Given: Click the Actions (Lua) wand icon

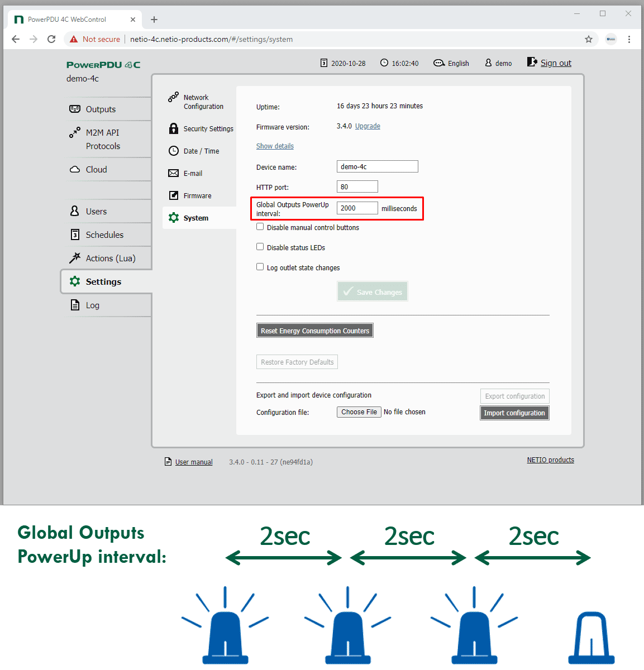Looking at the screenshot, I should pos(75,258).
